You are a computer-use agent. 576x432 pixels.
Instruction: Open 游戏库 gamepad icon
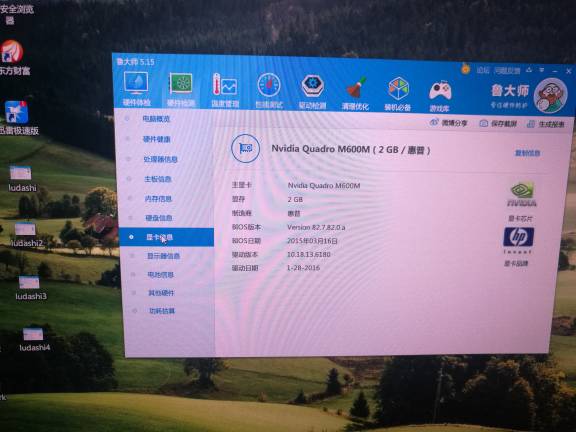tap(440, 91)
